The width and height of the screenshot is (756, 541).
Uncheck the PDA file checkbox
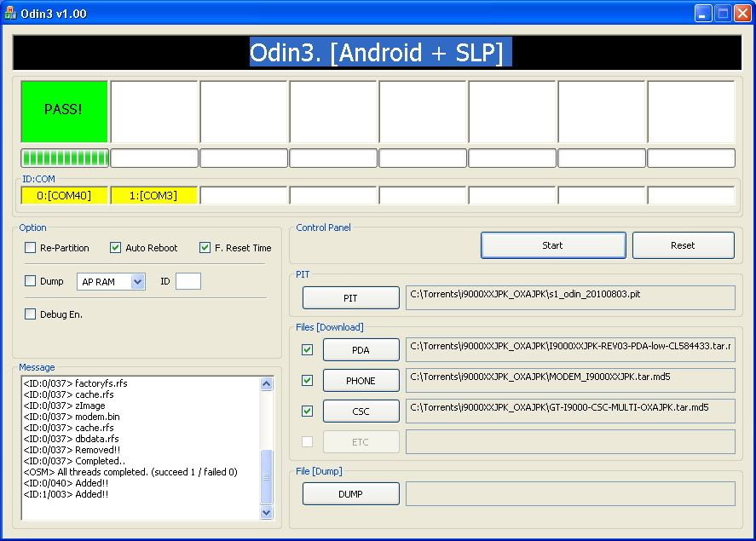[307, 350]
